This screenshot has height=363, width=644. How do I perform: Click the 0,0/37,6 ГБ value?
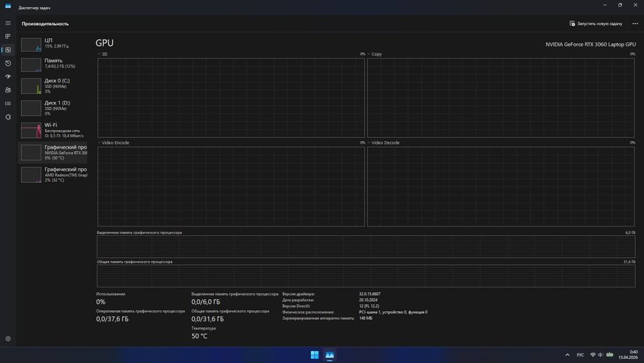(112, 319)
